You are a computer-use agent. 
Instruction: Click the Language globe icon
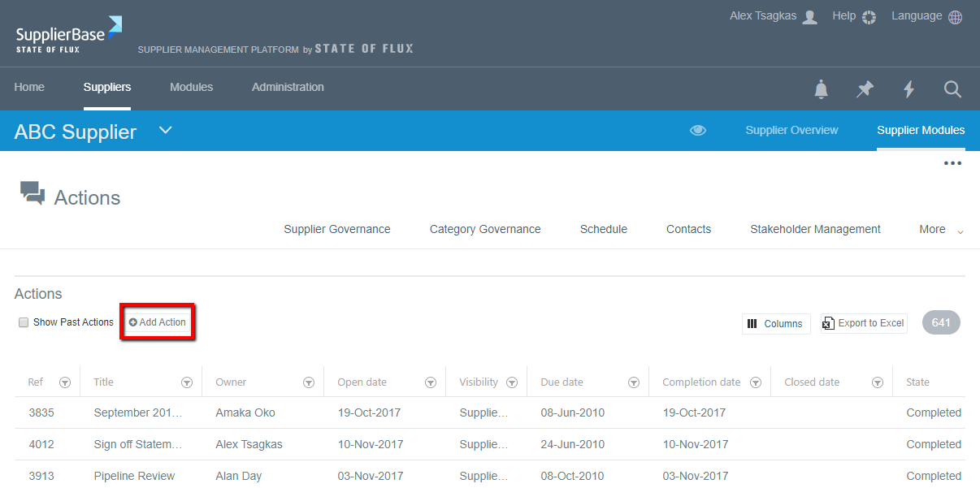point(955,17)
